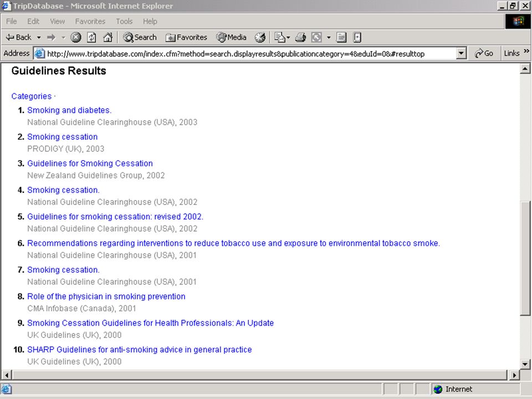Click the vertical scrollbar down arrow
This screenshot has width=532, height=399.
point(525,365)
